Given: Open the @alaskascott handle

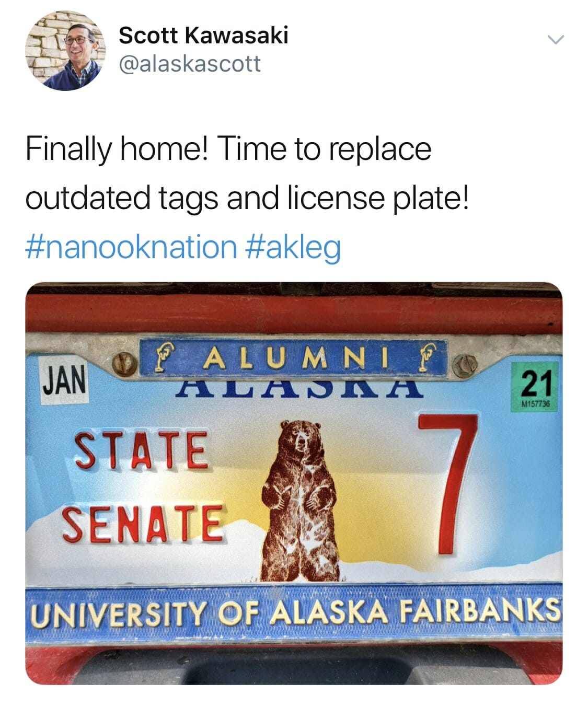Looking at the screenshot, I should tap(190, 64).
